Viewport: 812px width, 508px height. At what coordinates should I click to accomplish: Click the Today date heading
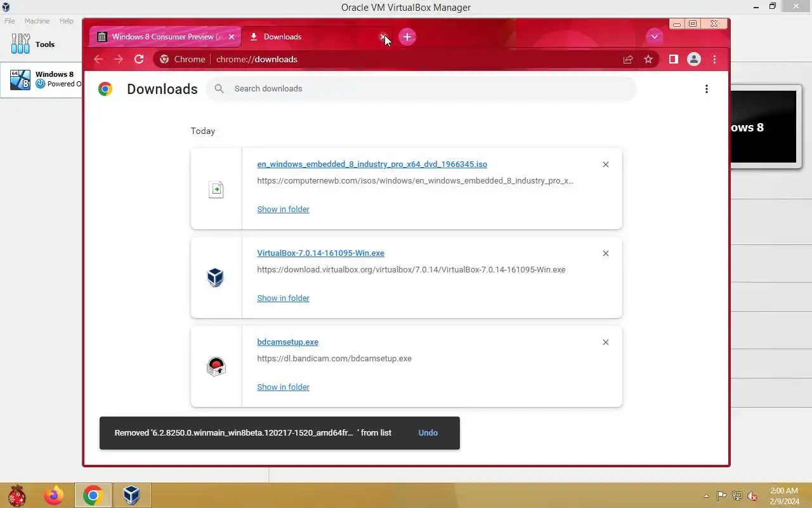pyautogui.click(x=203, y=131)
